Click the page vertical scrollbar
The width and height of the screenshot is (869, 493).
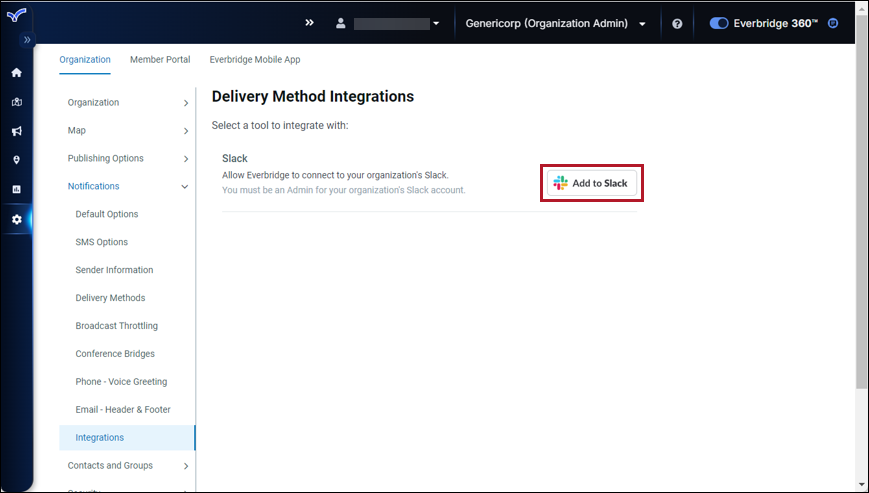coord(861,203)
